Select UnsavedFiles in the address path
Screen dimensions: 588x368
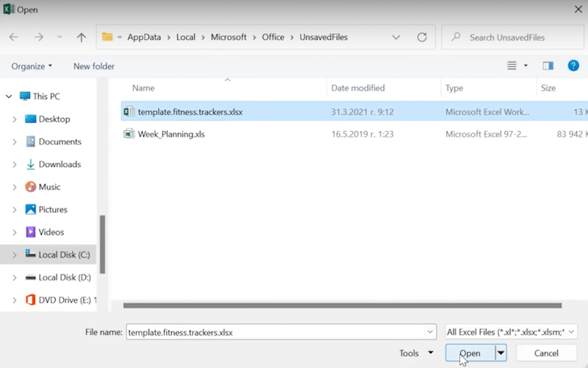coord(323,38)
